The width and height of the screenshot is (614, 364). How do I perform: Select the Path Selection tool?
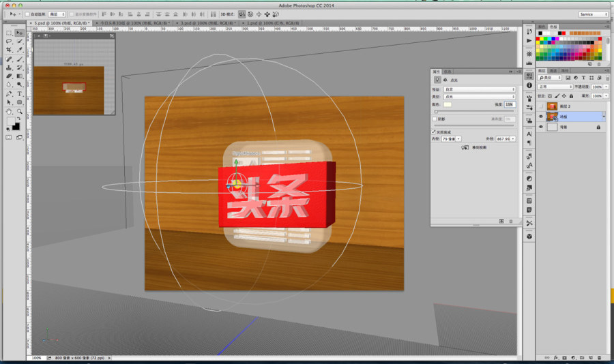9,102
